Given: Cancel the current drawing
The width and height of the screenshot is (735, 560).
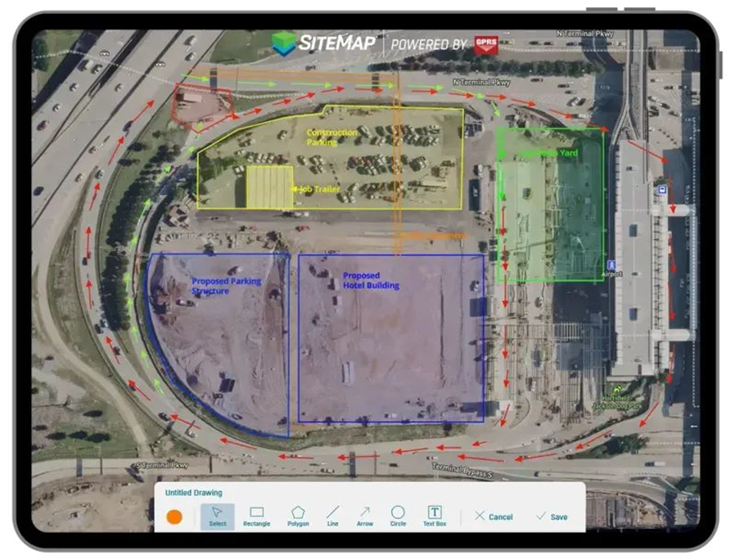Looking at the screenshot, I should click(496, 516).
